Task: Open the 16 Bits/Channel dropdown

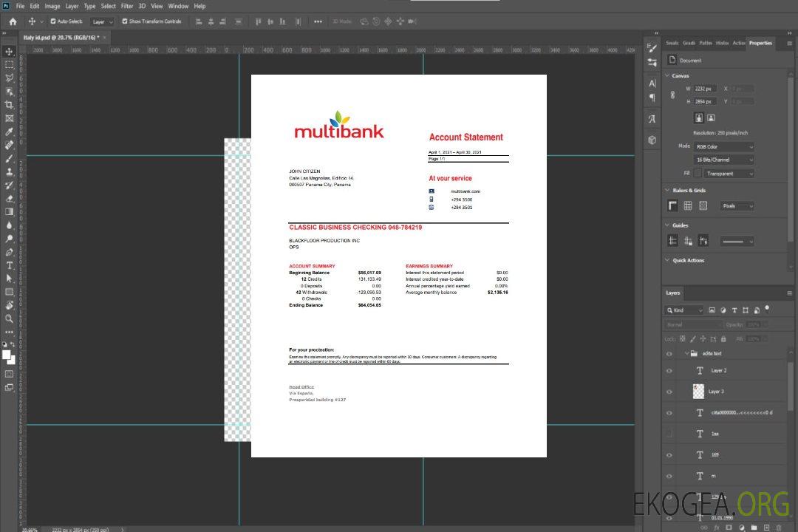Action: point(723,160)
